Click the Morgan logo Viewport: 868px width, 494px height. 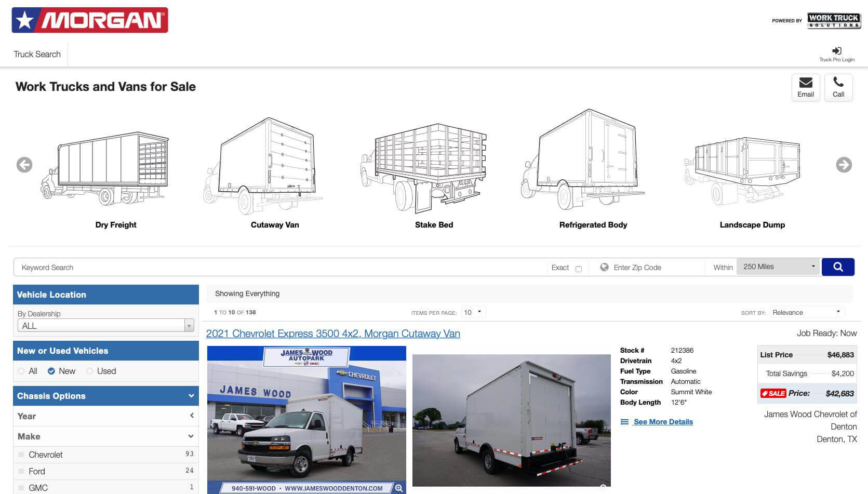(89, 21)
